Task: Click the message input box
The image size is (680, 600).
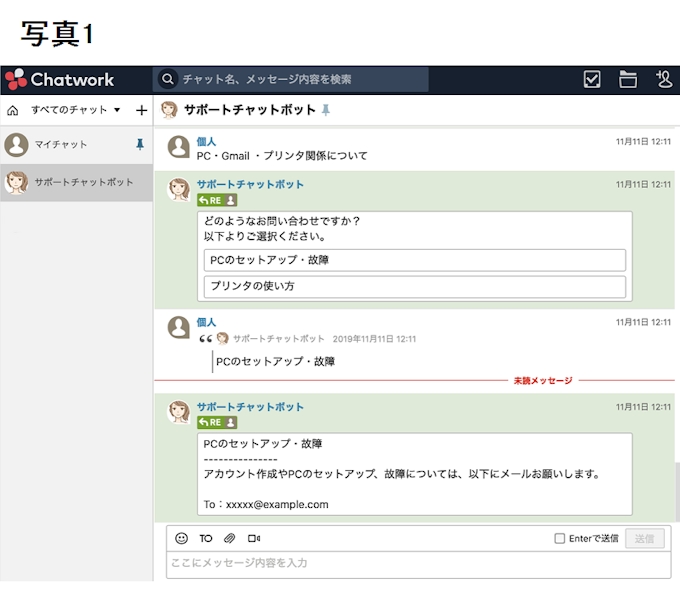Action: (417, 564)
